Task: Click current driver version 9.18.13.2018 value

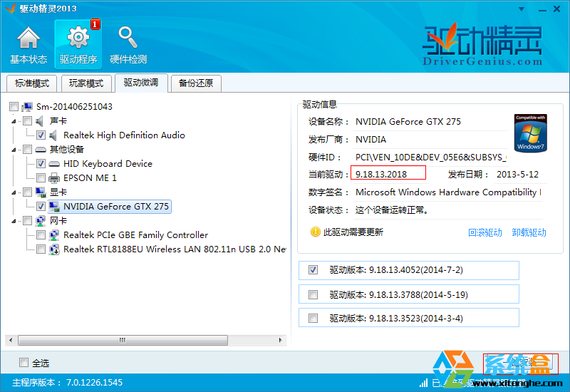Action: 381,174
